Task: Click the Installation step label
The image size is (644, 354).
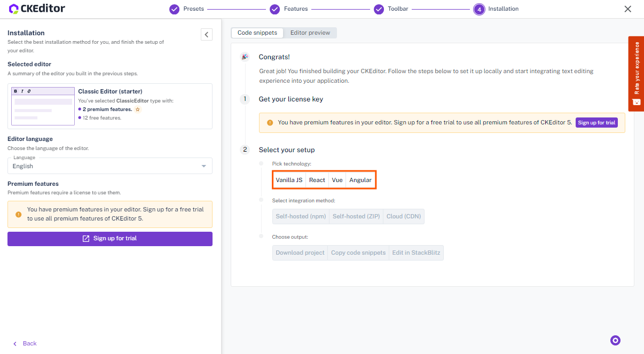Action: [x=504, y=9]
